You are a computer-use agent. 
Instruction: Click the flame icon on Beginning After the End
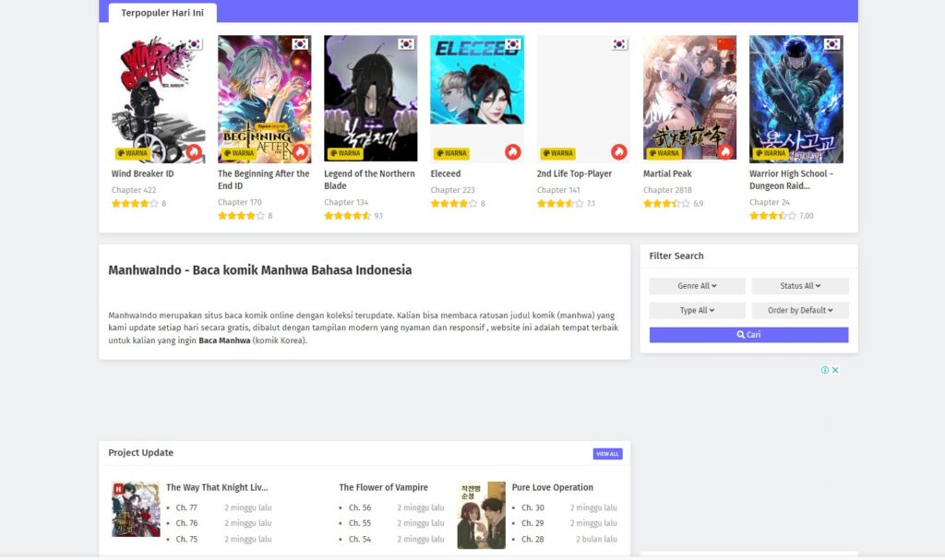coord(300,152)
